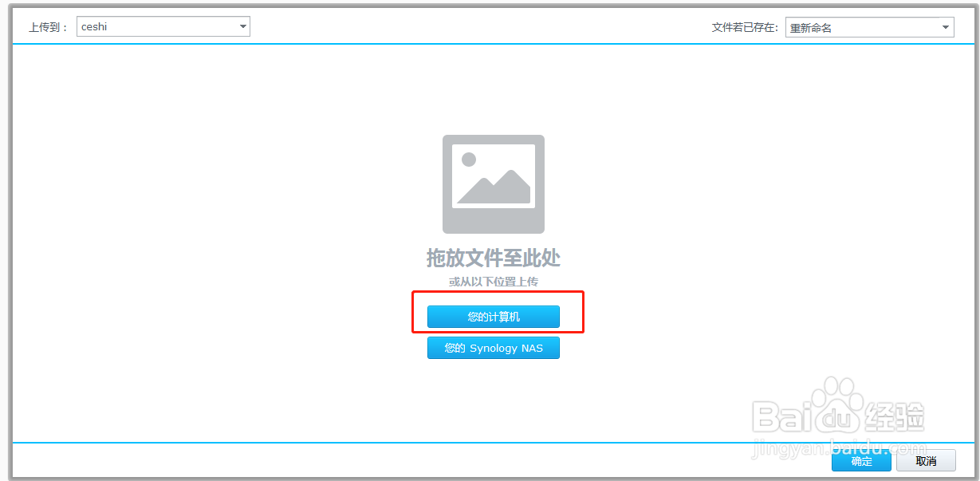The width and height of the screenshot is (980, 481).
Task: Choose upload from 您的 Synology NAS
Action: 494,348
